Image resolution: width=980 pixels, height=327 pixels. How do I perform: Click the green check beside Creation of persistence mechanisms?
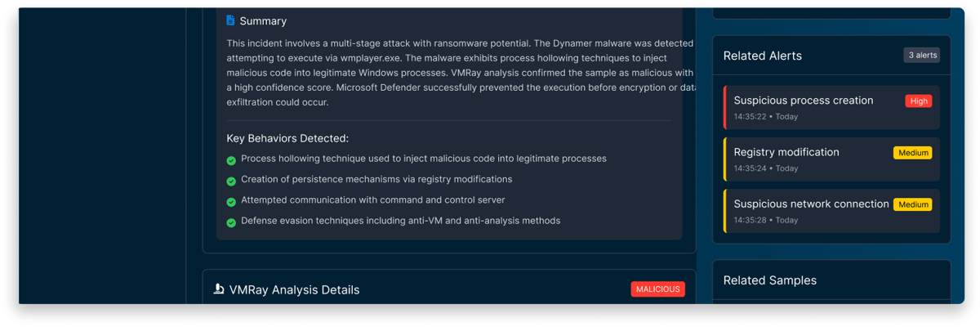click(231, 181)
